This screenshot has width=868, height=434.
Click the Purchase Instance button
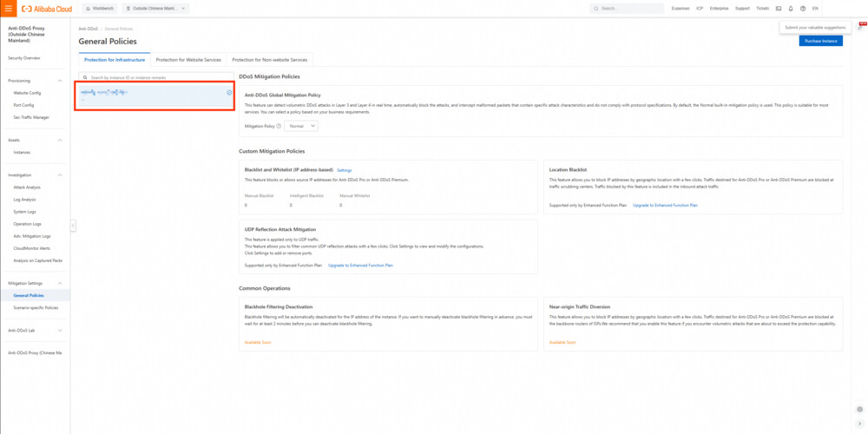click(x=820, y=41)
